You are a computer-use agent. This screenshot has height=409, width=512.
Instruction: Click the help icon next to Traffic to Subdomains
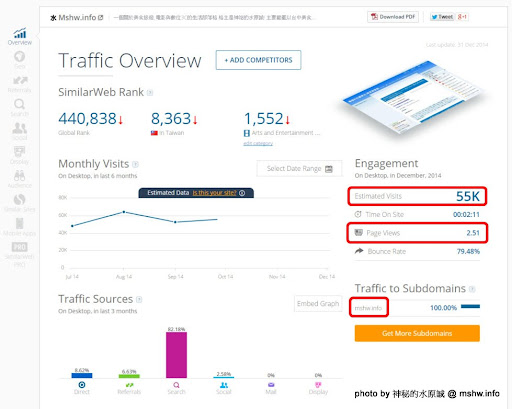tap(472, 289)
